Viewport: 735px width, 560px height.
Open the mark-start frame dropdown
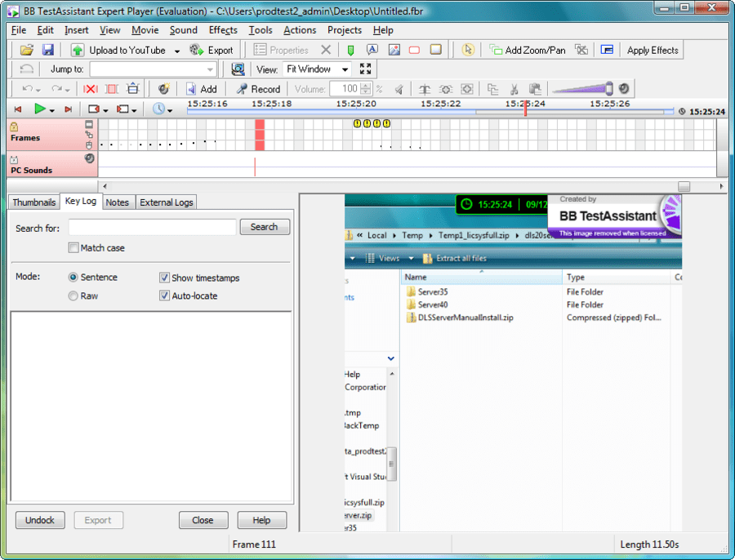(105, 110)
